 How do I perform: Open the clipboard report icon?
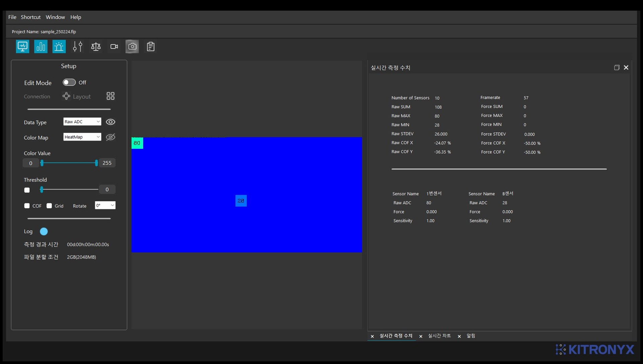click(151, 47)
